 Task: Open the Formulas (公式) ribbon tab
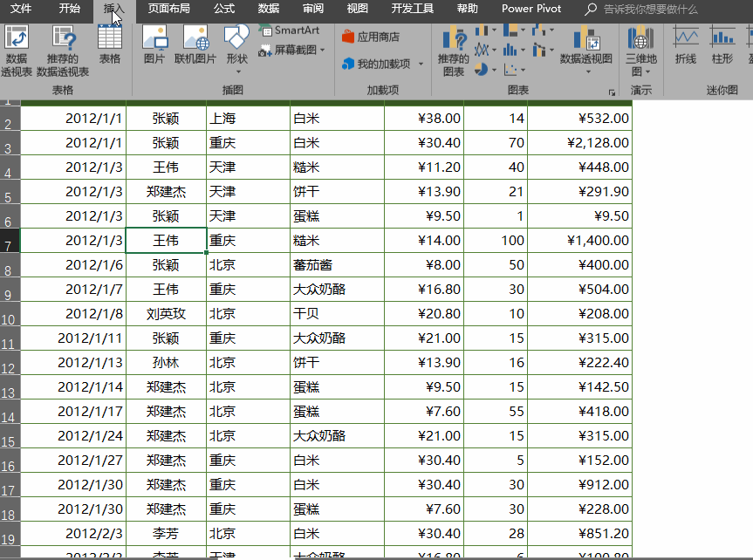tap(224, 9)
